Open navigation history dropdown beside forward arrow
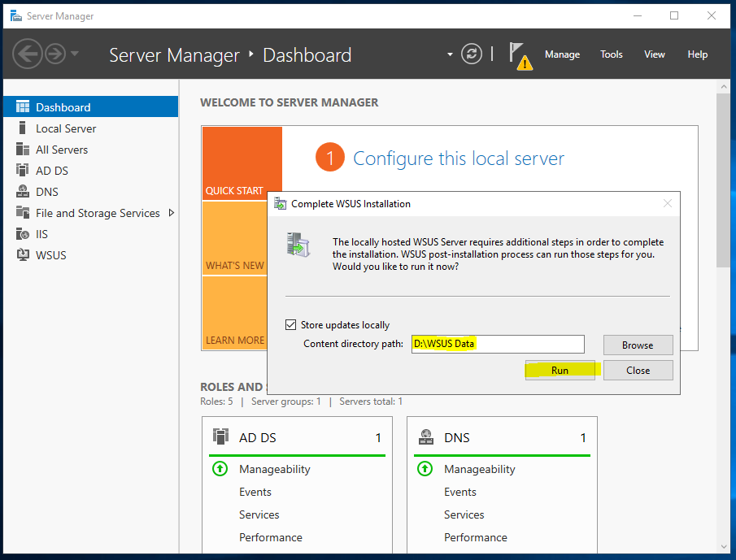736x560 pixels. (75, 54)
